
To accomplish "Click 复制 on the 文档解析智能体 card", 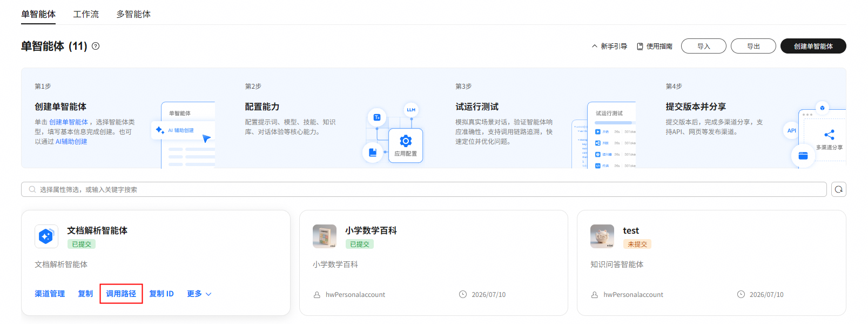I will click(85, 294).
